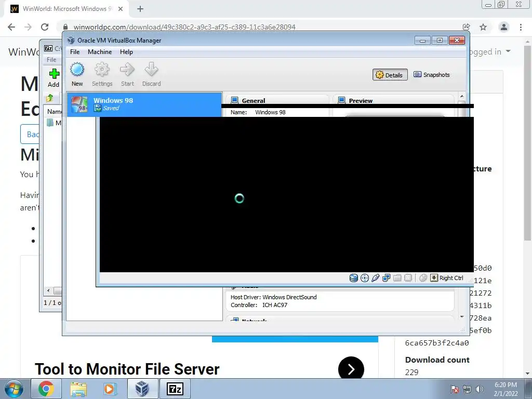Reload the Chrome page
Image resolution: width=532 pixels, height=399 pixels.
point(45,27)
